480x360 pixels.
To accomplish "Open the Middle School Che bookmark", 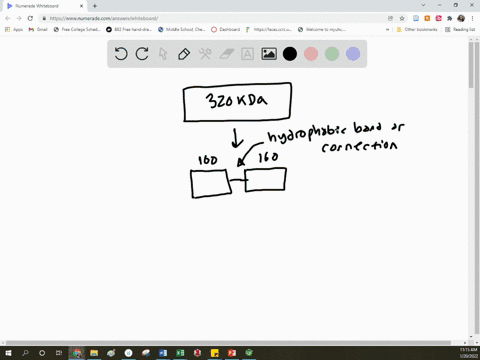I will [x=182, y=29].
